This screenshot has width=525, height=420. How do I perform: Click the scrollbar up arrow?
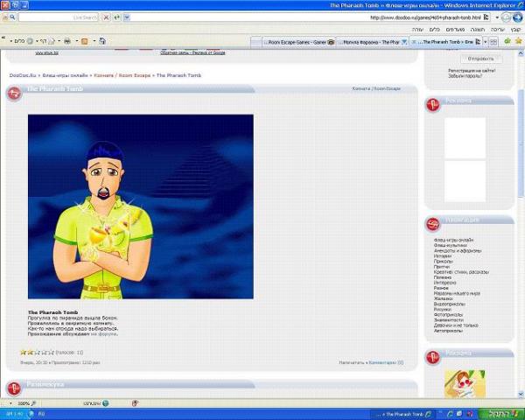click(x=521, y=53)
